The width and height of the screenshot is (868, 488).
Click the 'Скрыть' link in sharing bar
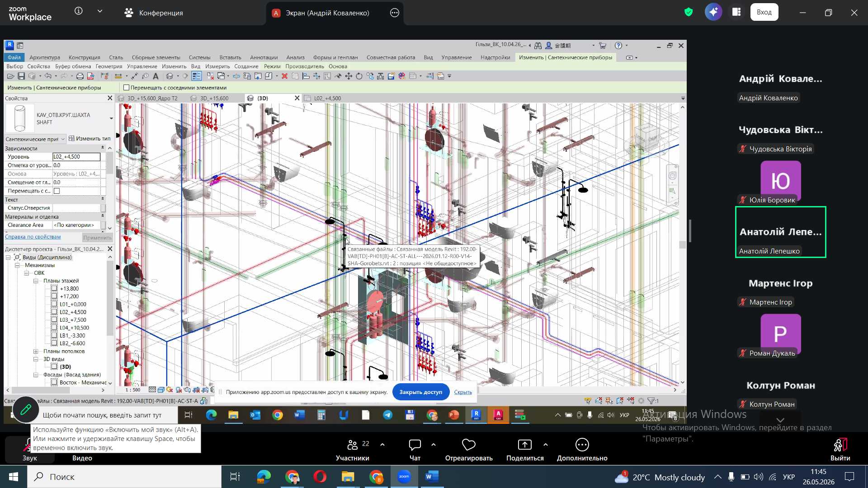pyautogui.click(x=463, y=392)
